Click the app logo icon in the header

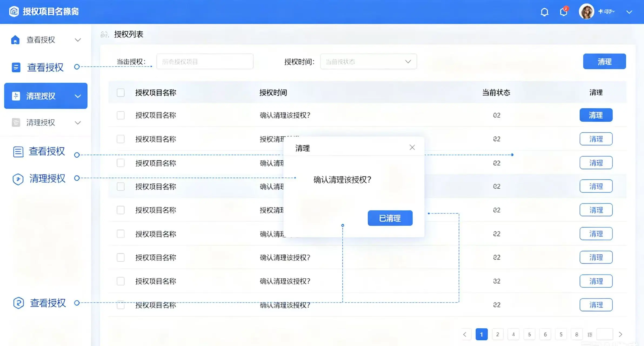coord(14,11)
